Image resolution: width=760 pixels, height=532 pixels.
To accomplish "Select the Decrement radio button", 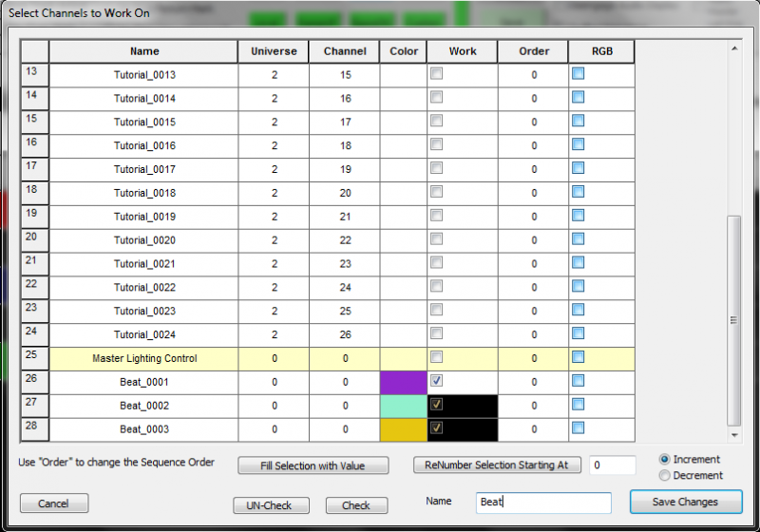I will (x=664, y=475).
